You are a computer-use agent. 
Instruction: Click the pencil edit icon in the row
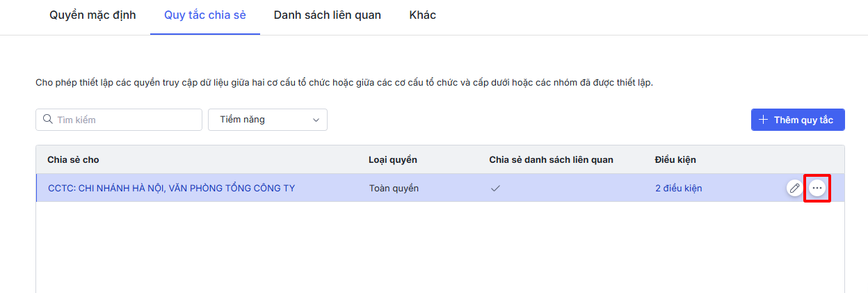tap(794, 188)
